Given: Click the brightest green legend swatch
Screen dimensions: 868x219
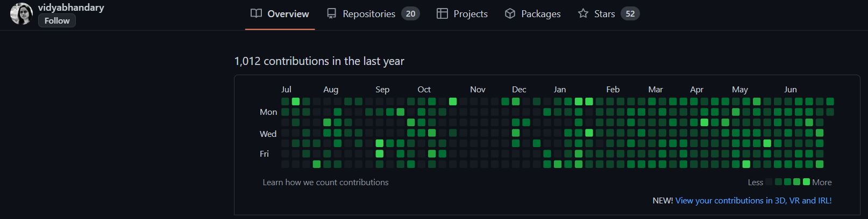Looking at the screenshot, I should pos(806,182).
